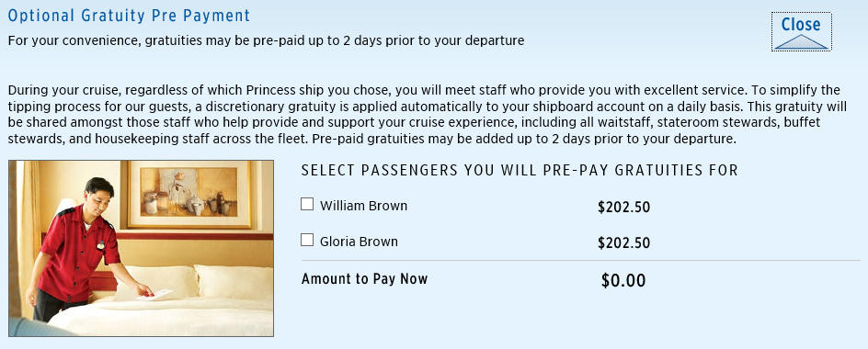Open the stateroom steward photo

[142, 248]
